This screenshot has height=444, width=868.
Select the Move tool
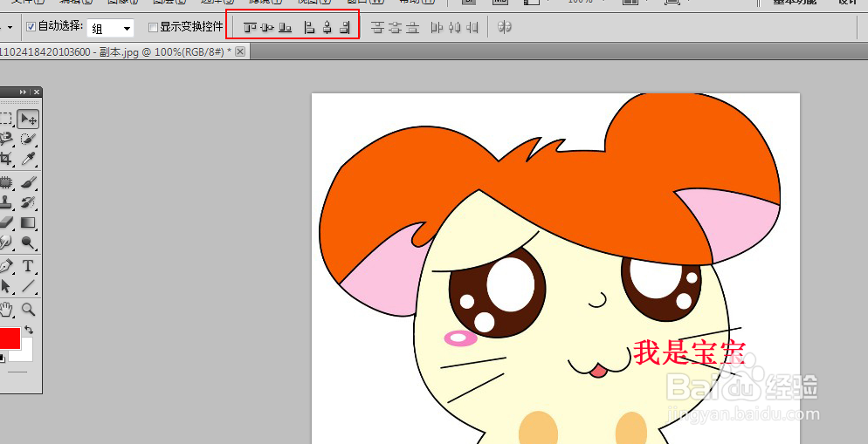tap(28, 119)
